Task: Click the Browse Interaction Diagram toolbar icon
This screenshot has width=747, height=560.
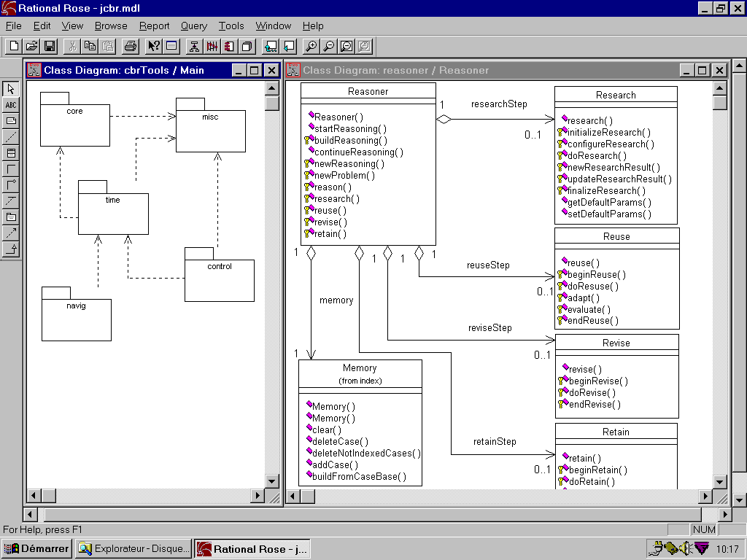Action: [212, 46]
